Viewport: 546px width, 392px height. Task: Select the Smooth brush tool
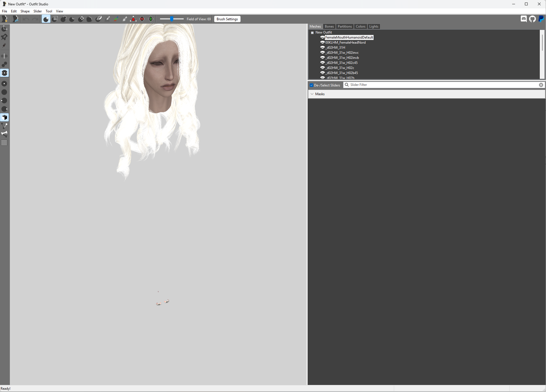[x=89, y=19]
